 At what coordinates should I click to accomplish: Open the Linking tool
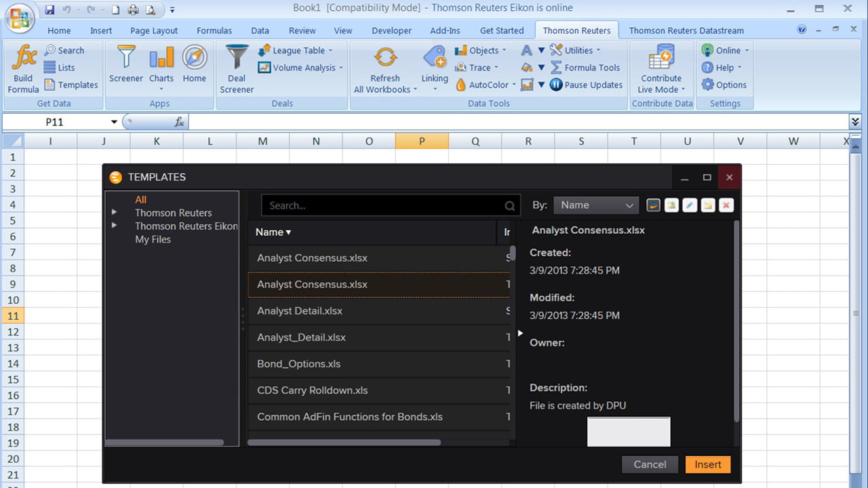pos(435,69)
